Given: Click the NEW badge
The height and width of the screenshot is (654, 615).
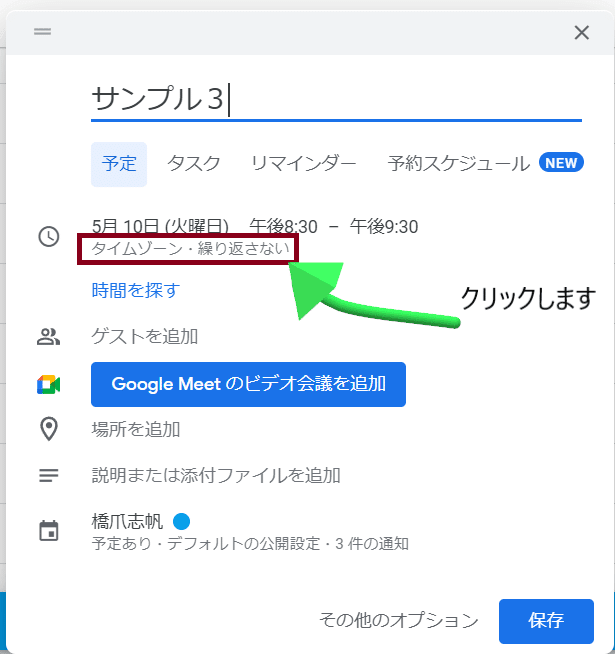Looking at the screenshot, I should point(561,163).
